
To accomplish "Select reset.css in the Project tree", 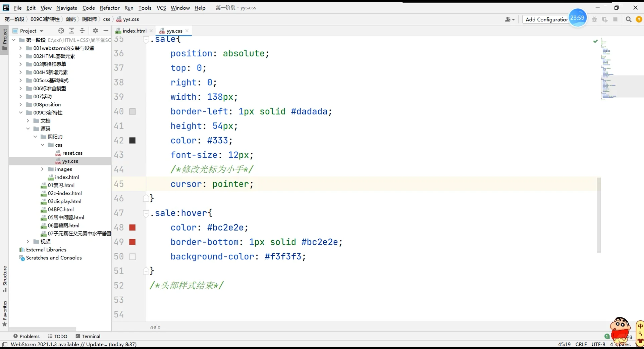I will [x=72, y=153].
